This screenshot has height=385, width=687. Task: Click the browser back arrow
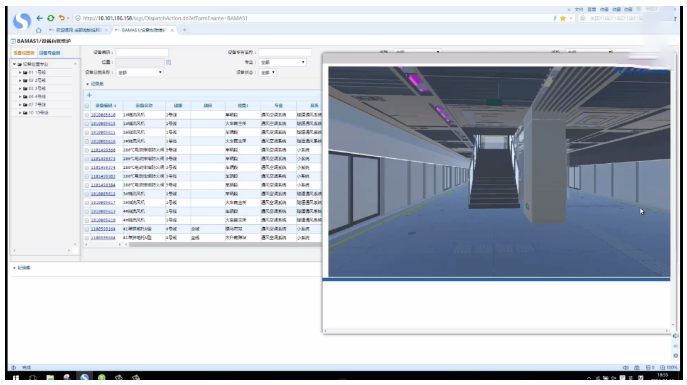40,18
